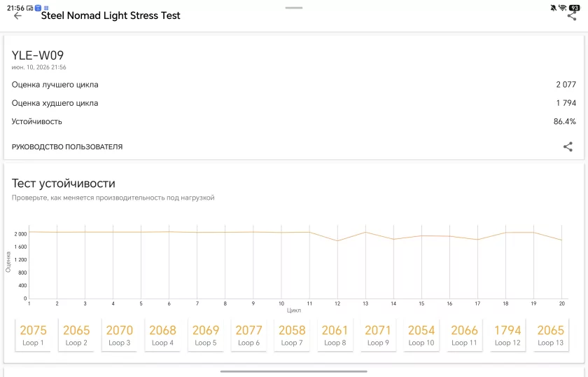The image size is (588, 377).
Task: Tap the device name YLE-W09
Action: click(38, 55)
